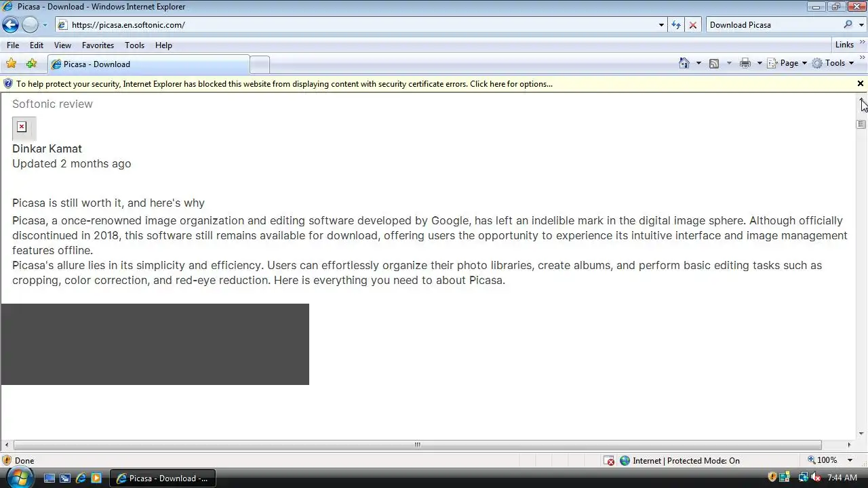Open the Favorites menu

tap(98, 45)
